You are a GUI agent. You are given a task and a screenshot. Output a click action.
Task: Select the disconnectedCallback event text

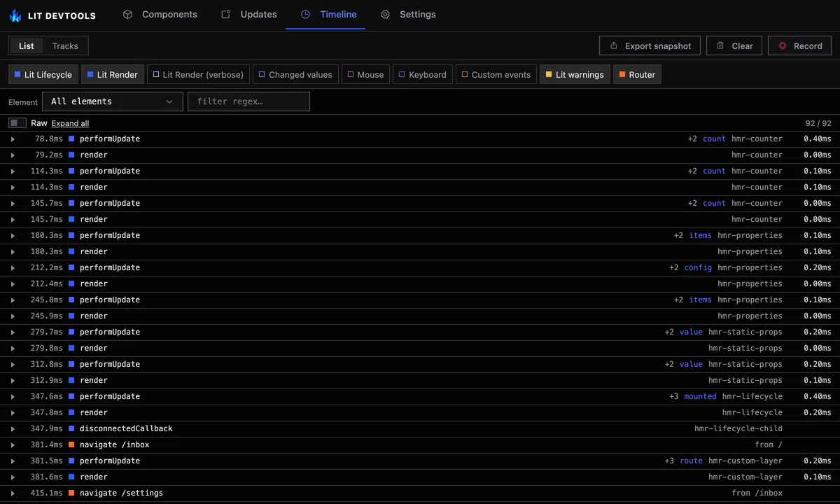coord(126,428)
